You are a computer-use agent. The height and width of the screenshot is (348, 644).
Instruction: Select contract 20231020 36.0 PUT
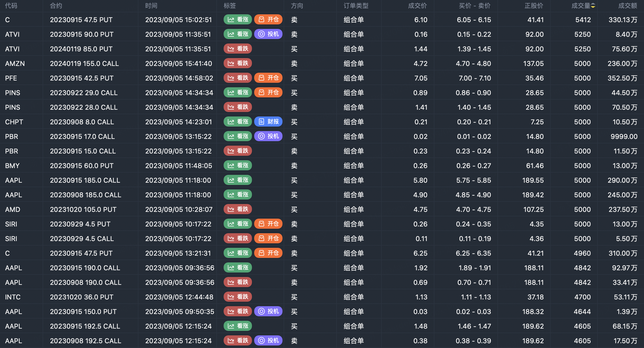[x=82, y=297]
